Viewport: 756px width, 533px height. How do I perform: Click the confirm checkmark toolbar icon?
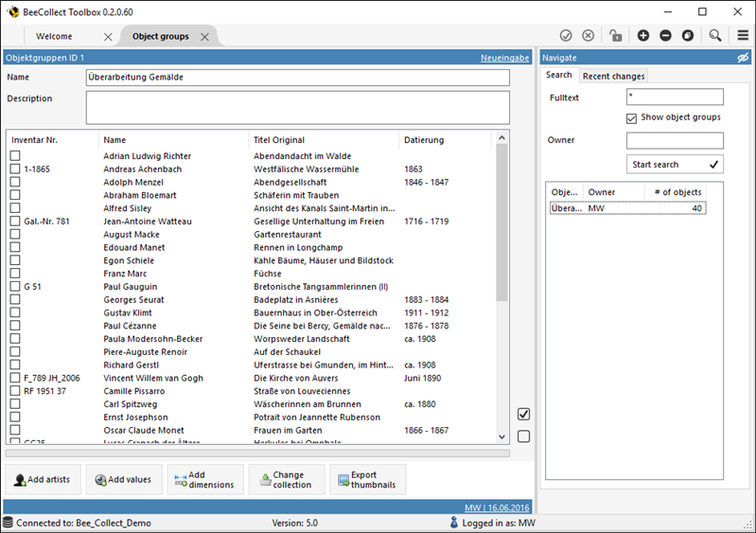click(566, 36)
